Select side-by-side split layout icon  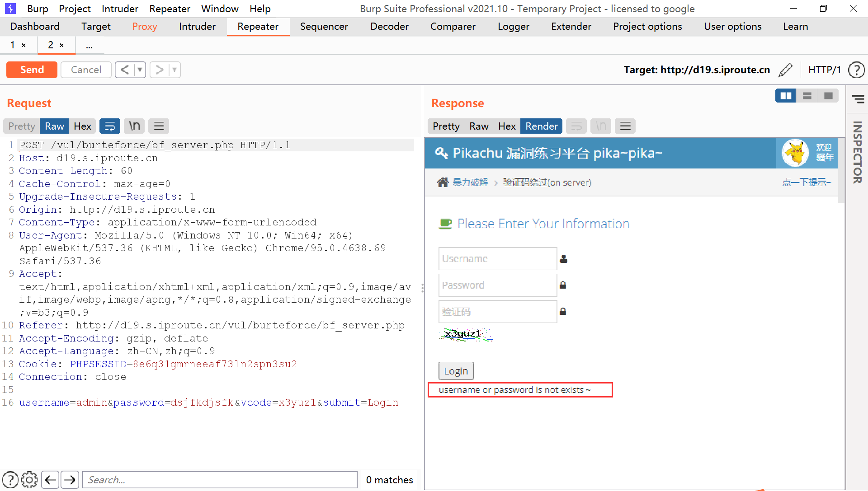pos(786,96)
